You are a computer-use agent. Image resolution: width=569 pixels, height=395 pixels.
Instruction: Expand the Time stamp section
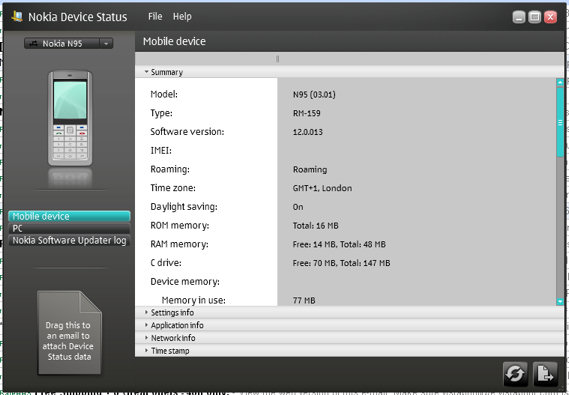click(x=167, y=350)
